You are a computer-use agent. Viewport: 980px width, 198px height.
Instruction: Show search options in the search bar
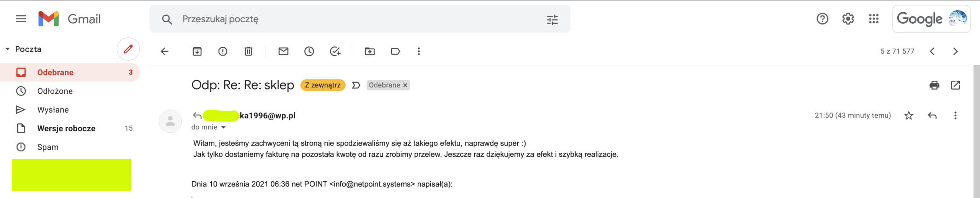pos(552,19)
